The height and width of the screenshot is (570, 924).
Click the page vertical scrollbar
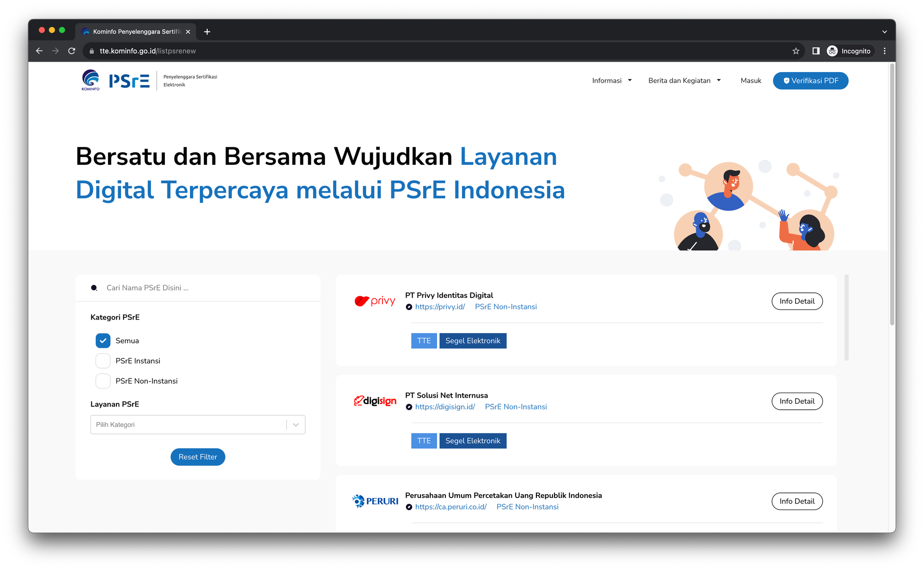pyautogui.click(x=892, y=194)
